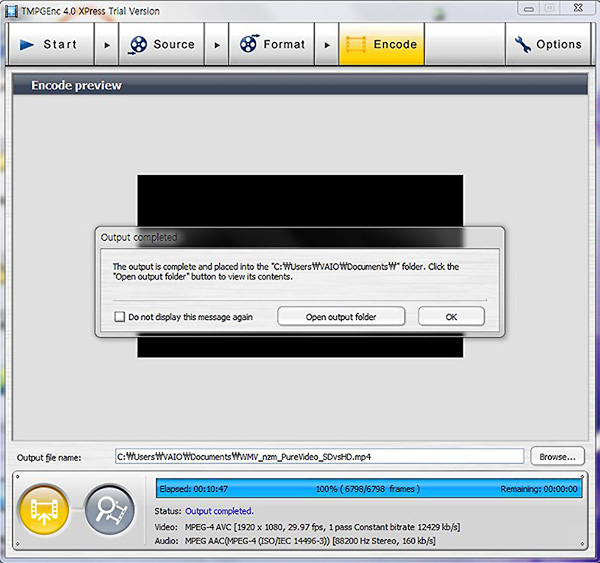Image resolution: width=600 pixels, height=563 pixels.
Task: Click the Remaining: 00:00:00 text
Action: click(539, 489)
